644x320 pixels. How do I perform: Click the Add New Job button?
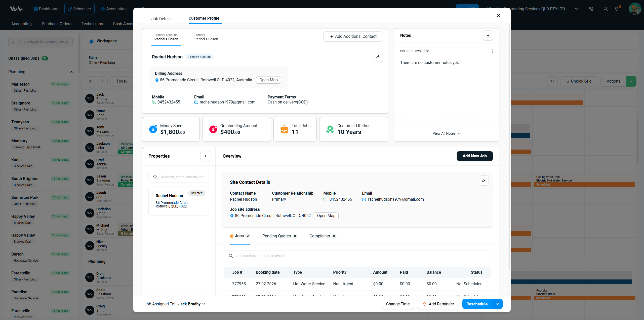tap(474, 156)
